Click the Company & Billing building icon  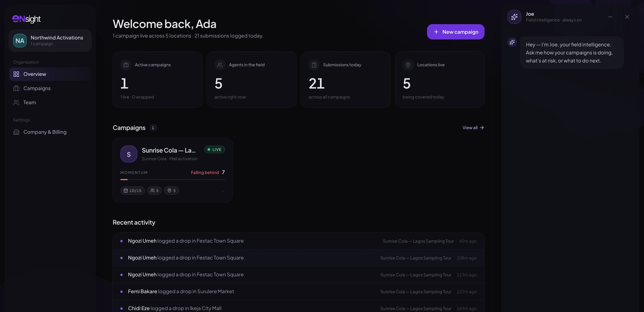[16, 132]
